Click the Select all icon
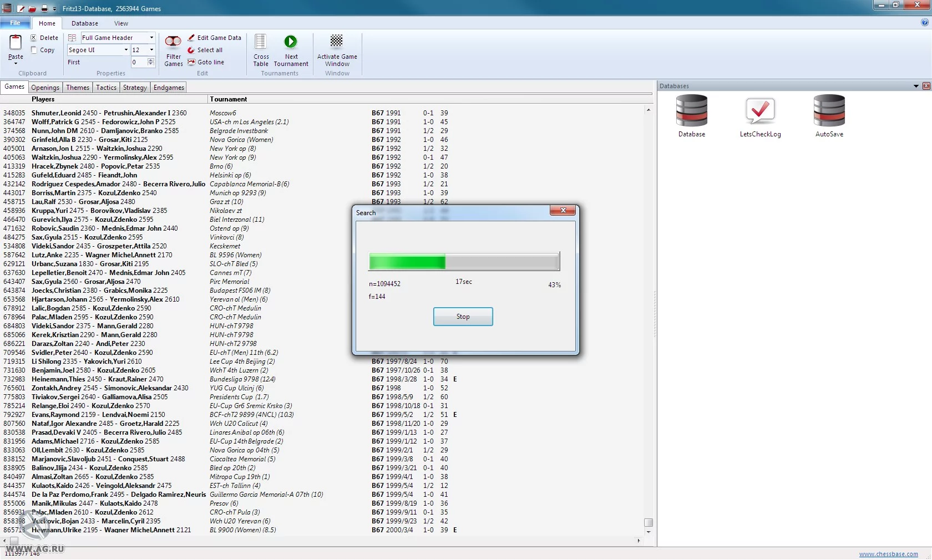Image resolution: width=932 pixels, height=560 pixels. click(191, 50)
